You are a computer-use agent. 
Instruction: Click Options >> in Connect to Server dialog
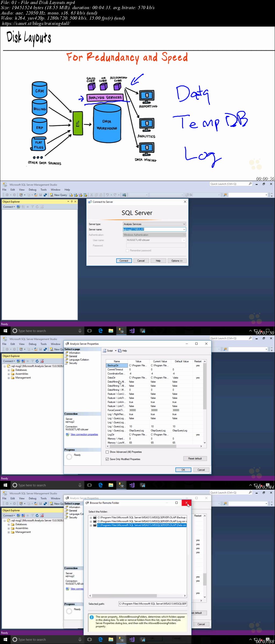tap(177, 261)
